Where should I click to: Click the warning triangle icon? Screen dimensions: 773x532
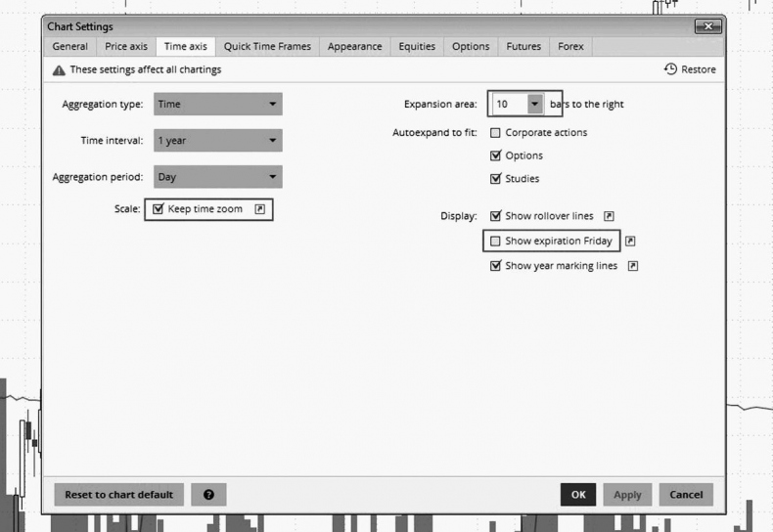click(59, 70)
